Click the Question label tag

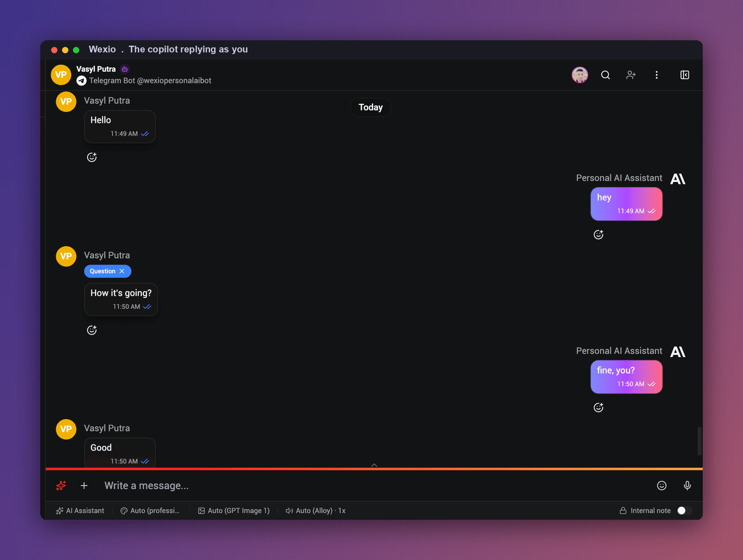[x=102, y=271]
